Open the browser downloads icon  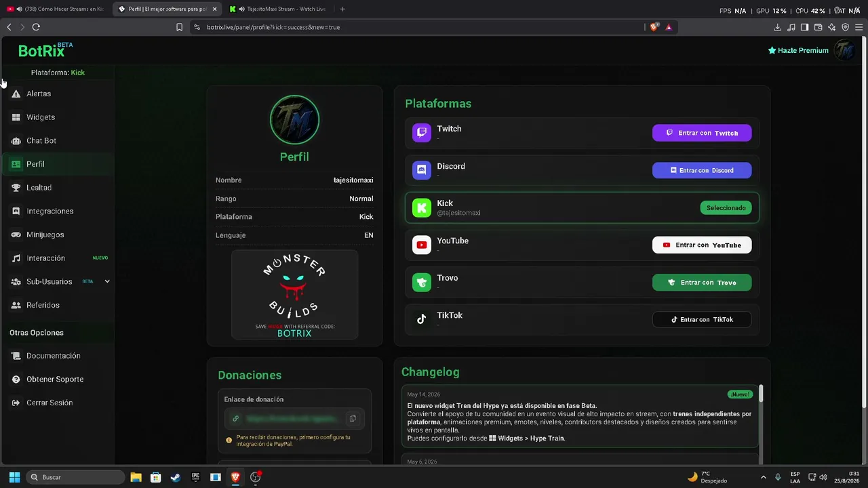777,27
